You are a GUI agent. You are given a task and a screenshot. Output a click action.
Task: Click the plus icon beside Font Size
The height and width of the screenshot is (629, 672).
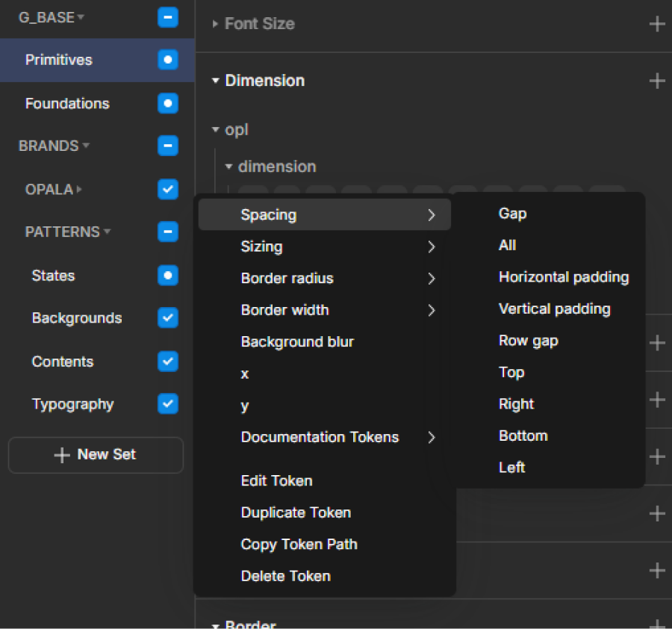[656, 24]
